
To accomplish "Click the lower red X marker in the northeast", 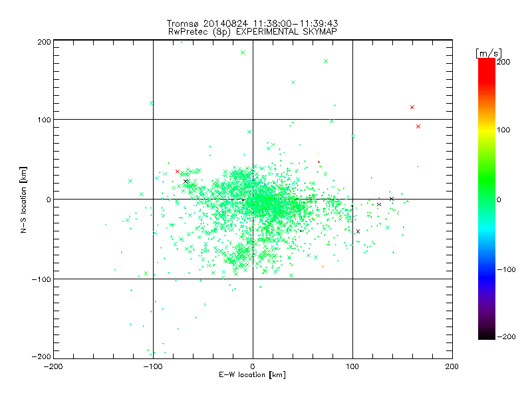I will pos(418,126).
